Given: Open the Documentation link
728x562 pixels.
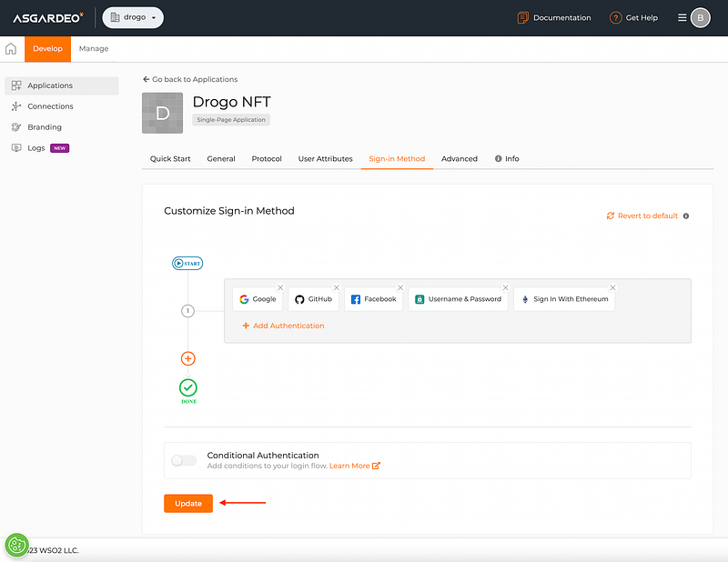Looking at the screenshot, I should 554,17.
